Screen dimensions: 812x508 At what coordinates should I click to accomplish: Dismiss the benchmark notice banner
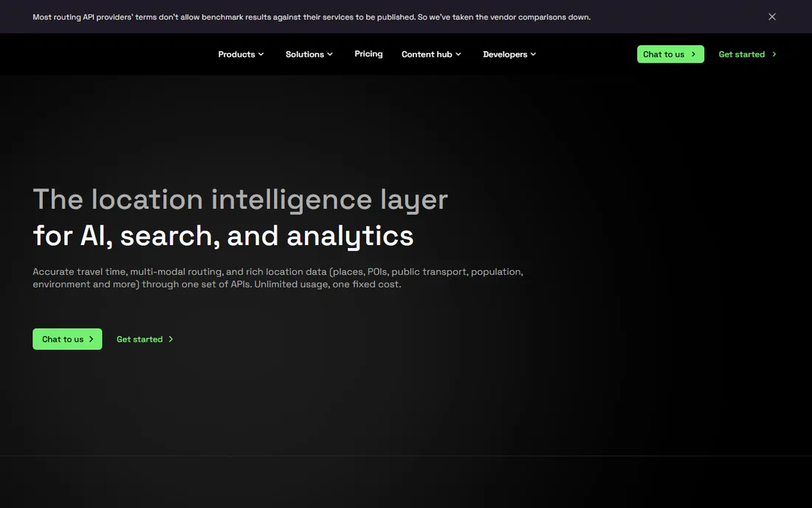coord(771,16)
